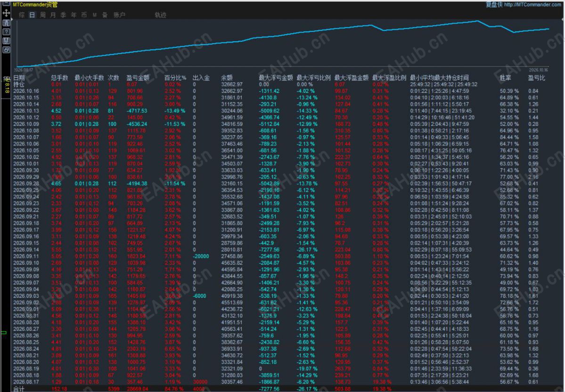
Task: Click the 百分比% column header
Action: (x=175, y=77)
